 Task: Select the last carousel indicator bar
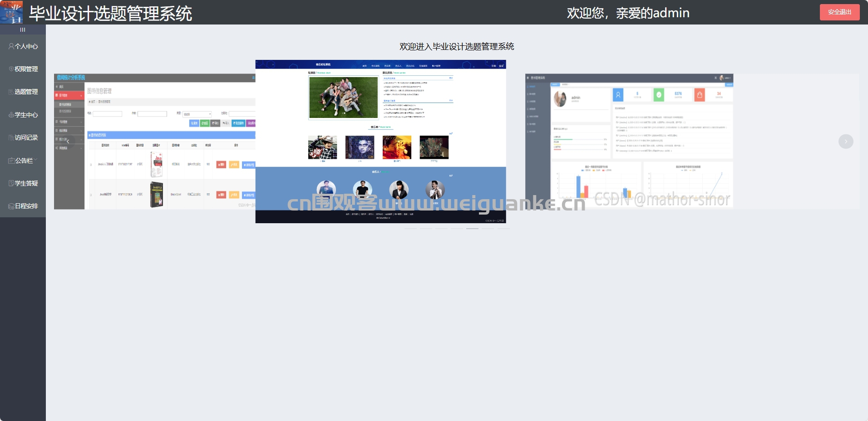point(503,229)
